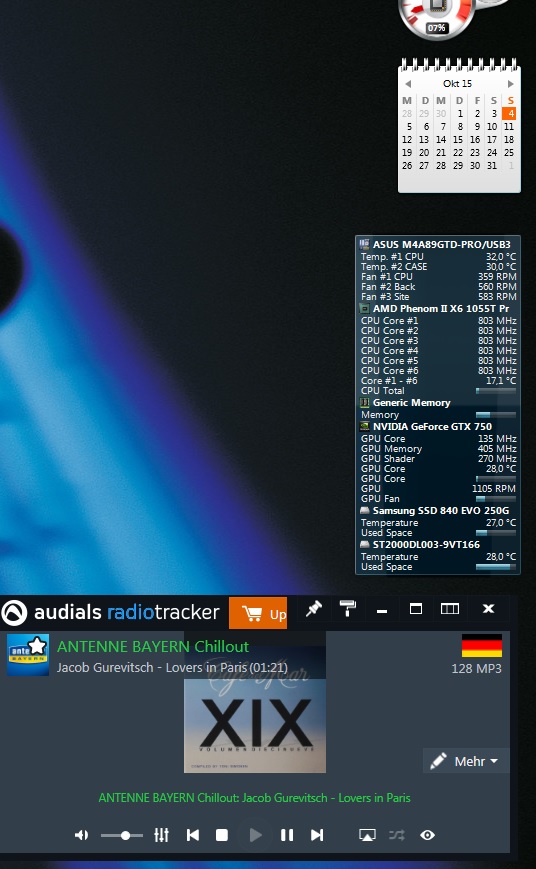Go to next month in calendar gadget
536x869 pixels.
pyautogui.click(x=511, y=84)
